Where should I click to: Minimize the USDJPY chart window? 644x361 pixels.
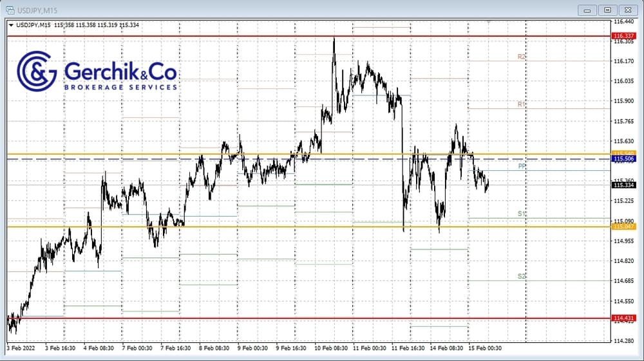point(587,10)
